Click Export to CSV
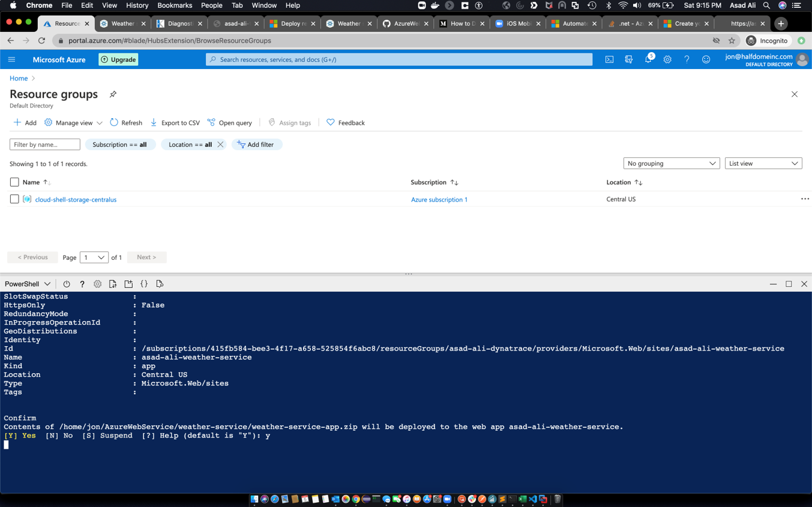Image resolution: width=812 pixels, height=507 pixels. click(x=175, y=122)
